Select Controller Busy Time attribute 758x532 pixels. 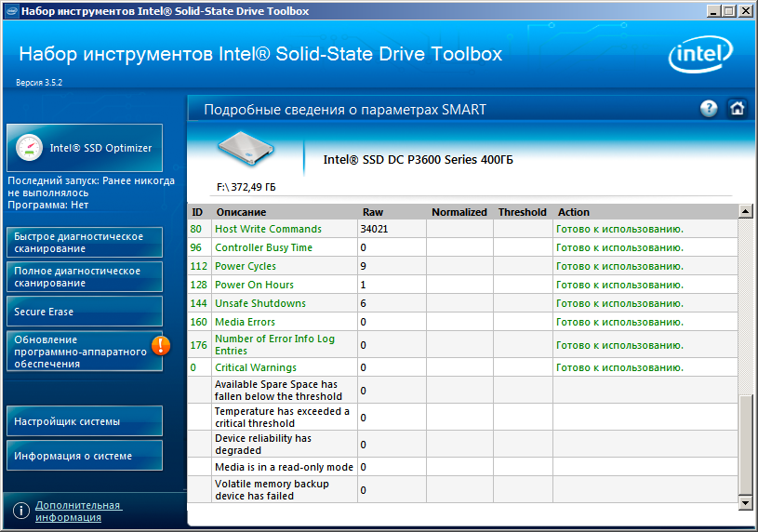click(x=462, y=247)
